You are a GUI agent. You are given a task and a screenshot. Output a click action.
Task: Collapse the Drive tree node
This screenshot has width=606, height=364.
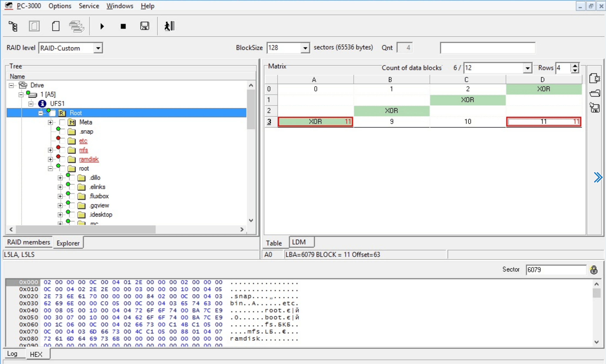11,85
